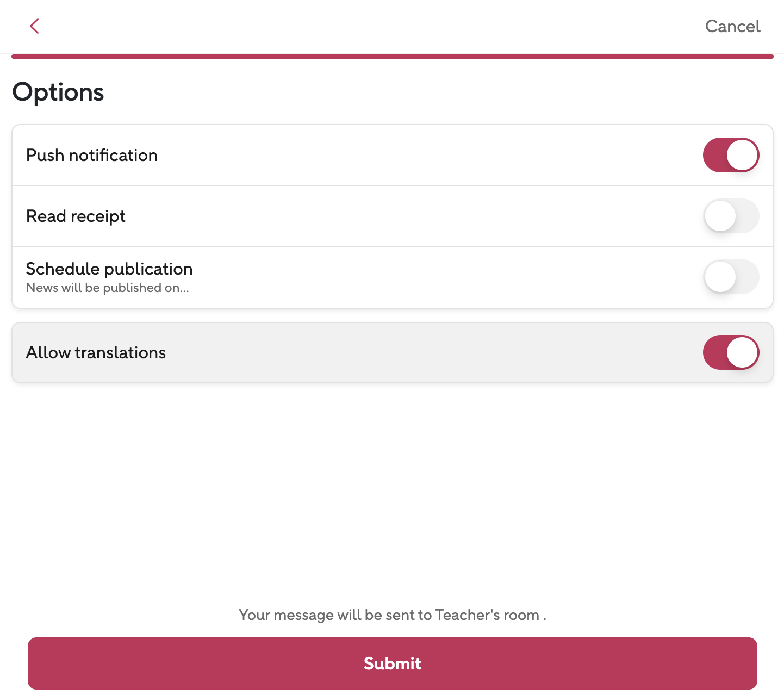Click 'News will be published on...' subtitle

click(x=108, y=288)
